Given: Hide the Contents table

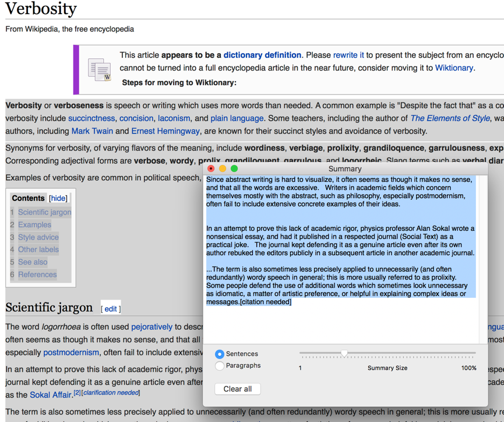Looking at the screenshot, I should [58, 198].
